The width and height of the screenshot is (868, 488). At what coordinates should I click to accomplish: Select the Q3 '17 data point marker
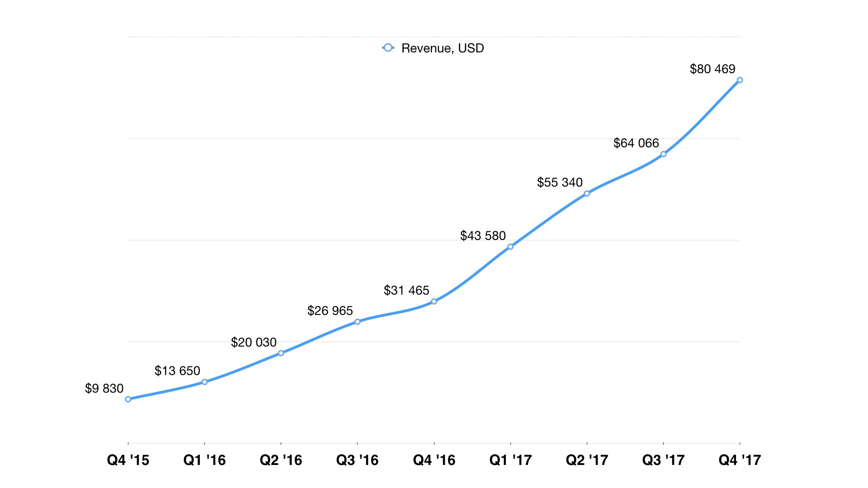663,154
